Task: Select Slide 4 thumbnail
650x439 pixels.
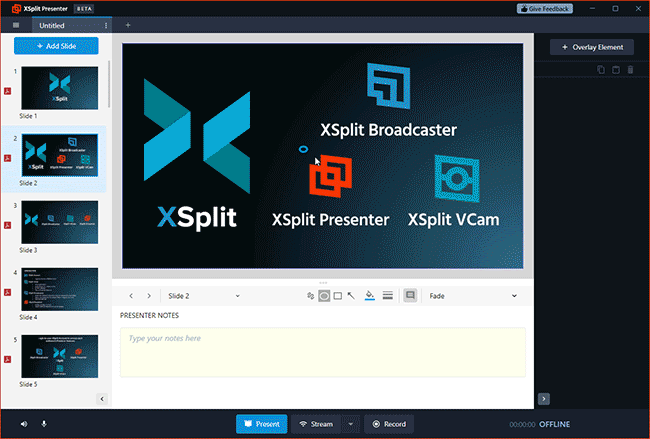Action: (60, 289)
